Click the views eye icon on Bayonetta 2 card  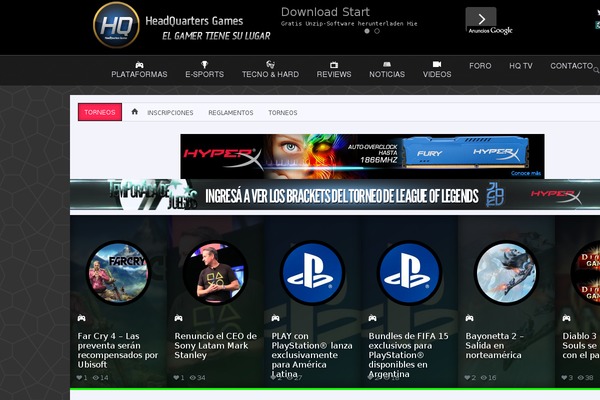[484, 378]
